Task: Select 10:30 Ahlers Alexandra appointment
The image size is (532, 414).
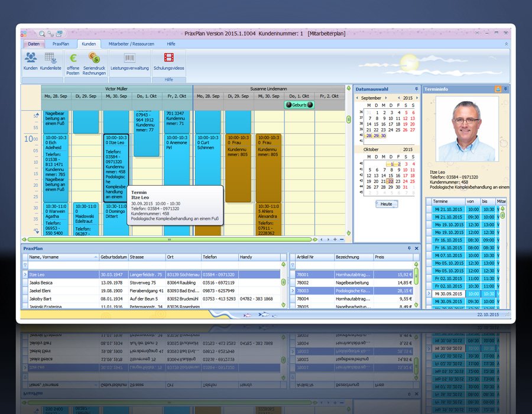Action: pyautogui.click(x=268, y=219)
